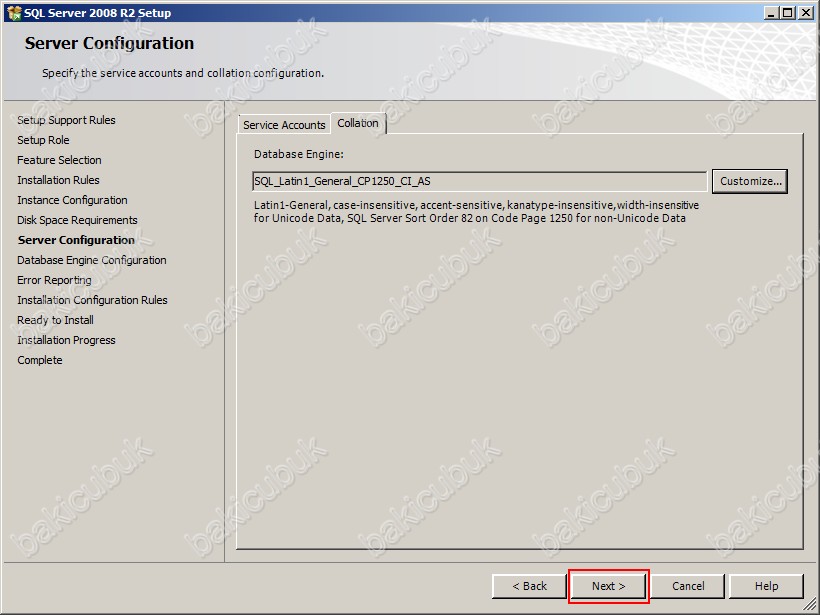Select the Feature Selection step
This screenshot has height=615, width=820.
[59, 160]
